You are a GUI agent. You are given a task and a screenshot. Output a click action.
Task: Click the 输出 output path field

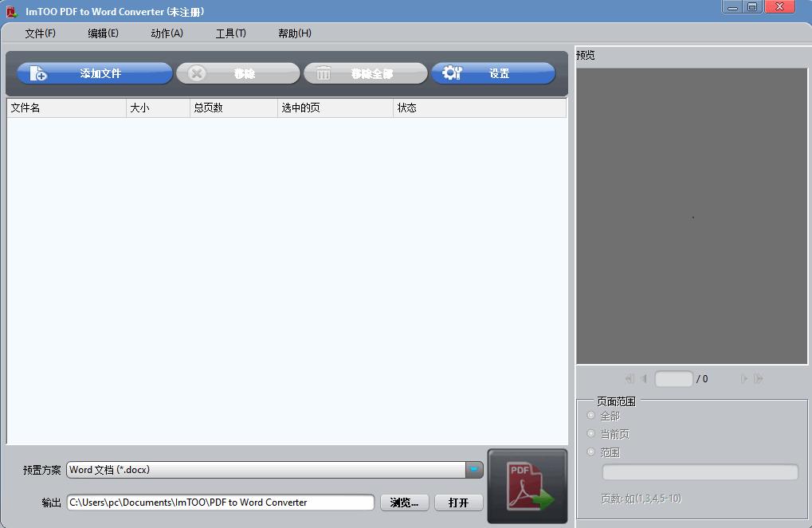[221, 502]
